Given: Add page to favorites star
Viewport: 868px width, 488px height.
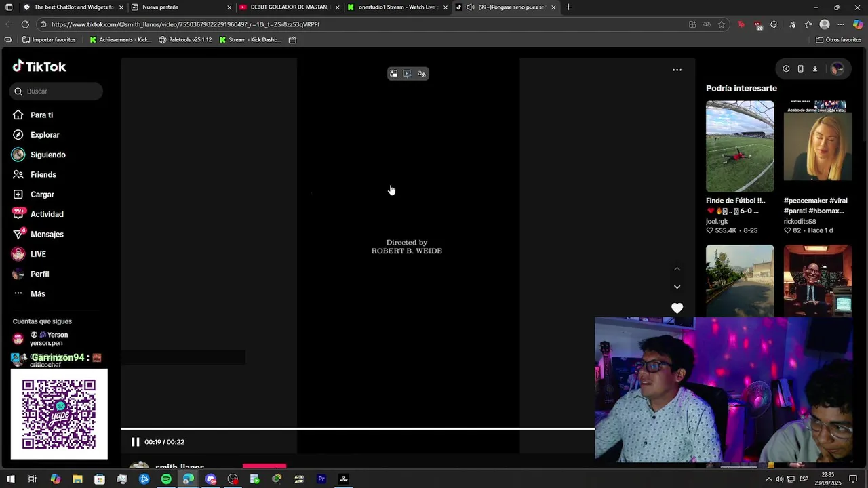Looking at the screenshot, I should pyautogui.click(x=722, y=24).
